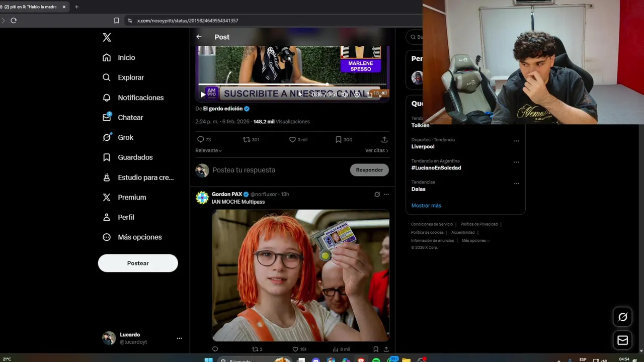Click Mostrar más trends

tap(426, 206)
